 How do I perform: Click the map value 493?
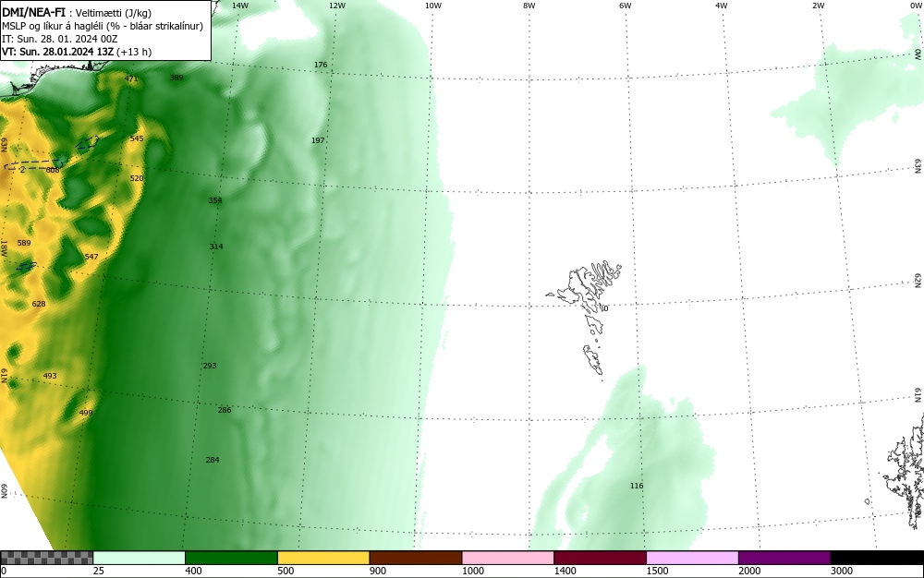(x=50, y=376)
